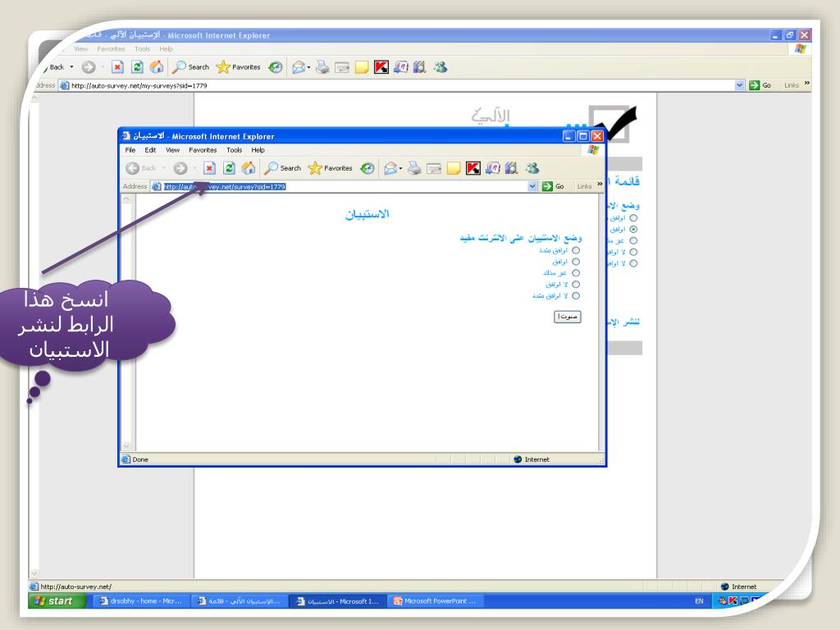Viewport: 840px width, 630px height.
Task: Click History icon in background browser toolbar
Action: 276,67
